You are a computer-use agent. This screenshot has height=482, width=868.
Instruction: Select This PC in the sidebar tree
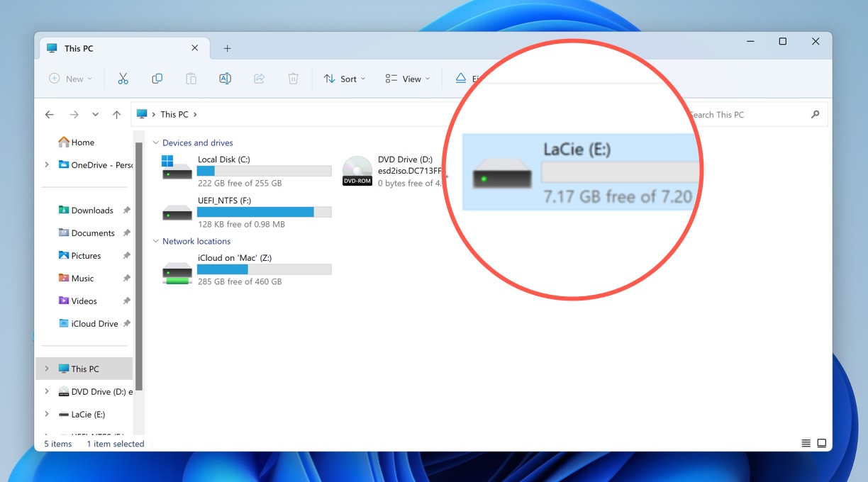[x=84, y=369]
